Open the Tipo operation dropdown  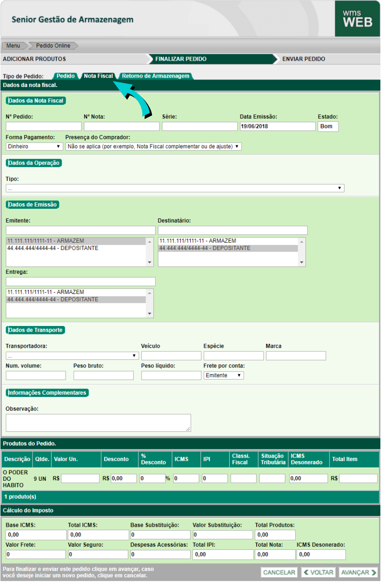click(175, 188)
